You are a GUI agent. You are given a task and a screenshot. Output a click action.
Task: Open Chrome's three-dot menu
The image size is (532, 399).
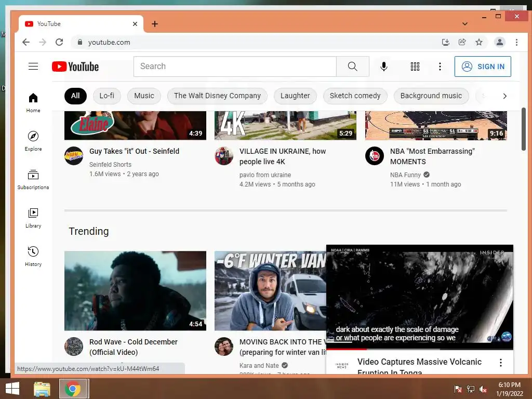tap(516, 42)
